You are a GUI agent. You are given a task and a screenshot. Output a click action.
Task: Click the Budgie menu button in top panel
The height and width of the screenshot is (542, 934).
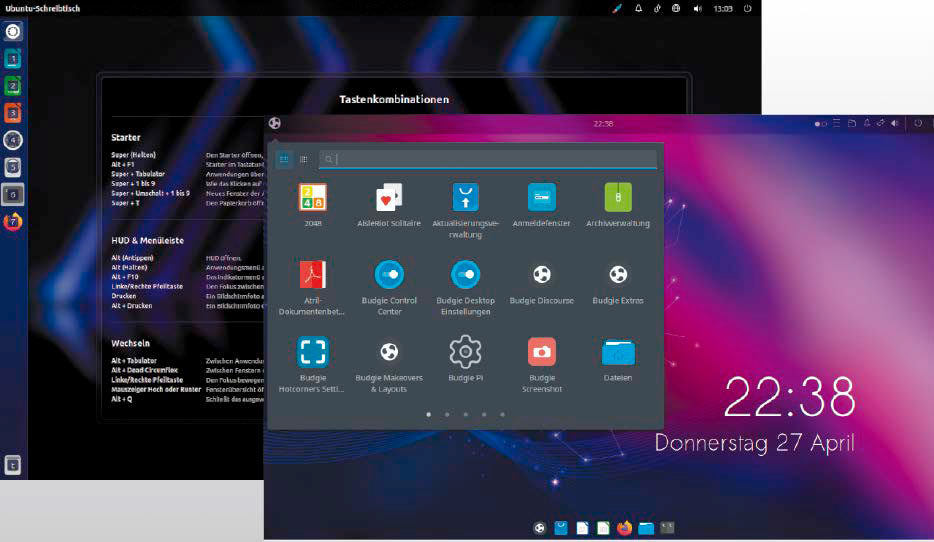click(x=275, y=123)
